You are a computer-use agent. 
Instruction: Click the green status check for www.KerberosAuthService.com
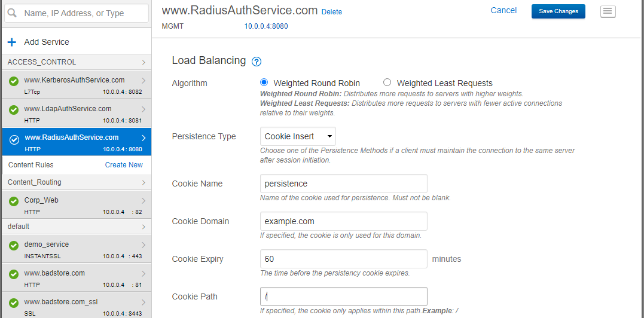[x=14, y=81]
